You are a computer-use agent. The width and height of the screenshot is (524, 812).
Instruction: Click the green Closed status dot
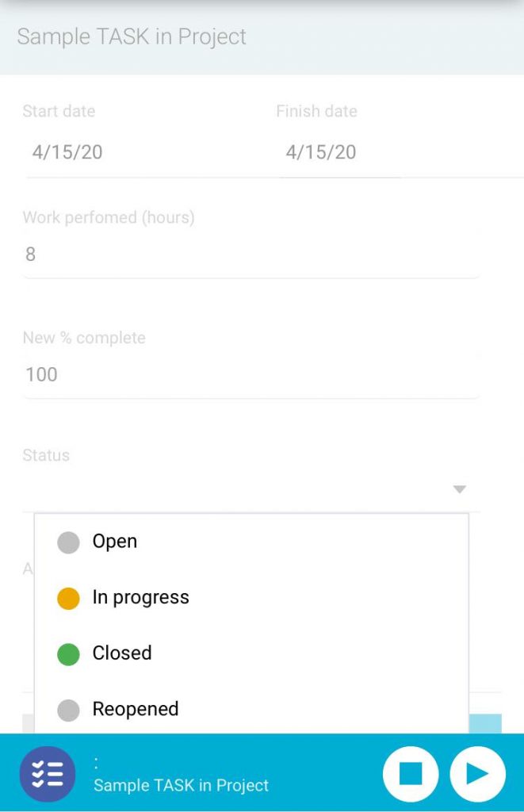[x=69, y=654]
